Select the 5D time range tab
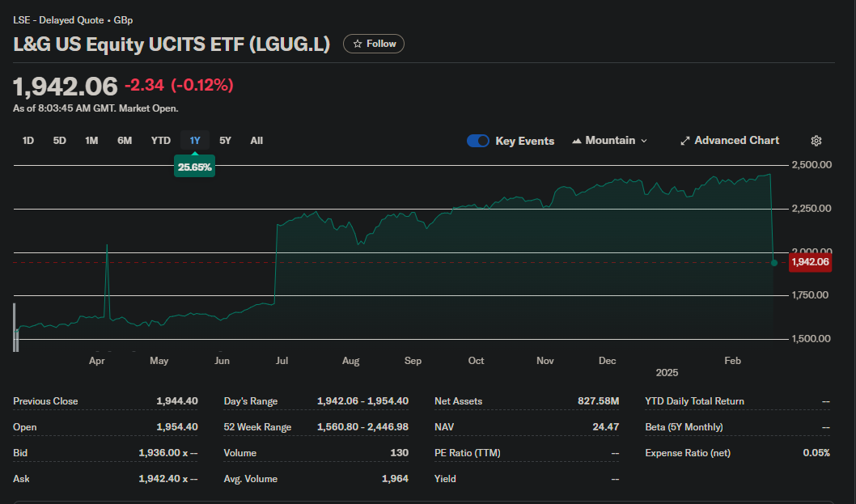 (60, 141)
